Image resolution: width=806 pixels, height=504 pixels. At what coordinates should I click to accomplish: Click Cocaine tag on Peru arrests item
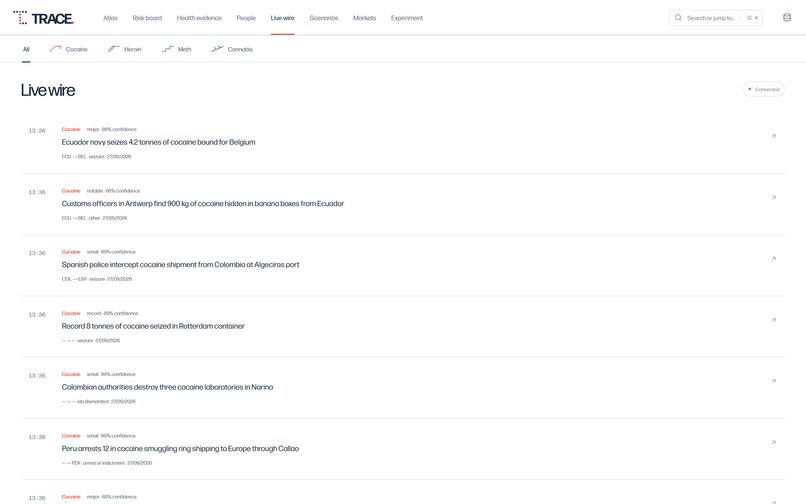click(71, 436)
